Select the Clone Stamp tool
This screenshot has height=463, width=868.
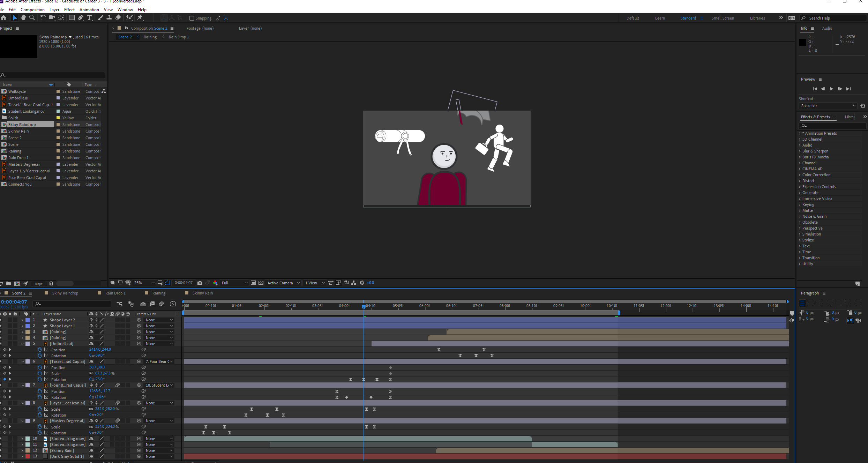point(109,18)
